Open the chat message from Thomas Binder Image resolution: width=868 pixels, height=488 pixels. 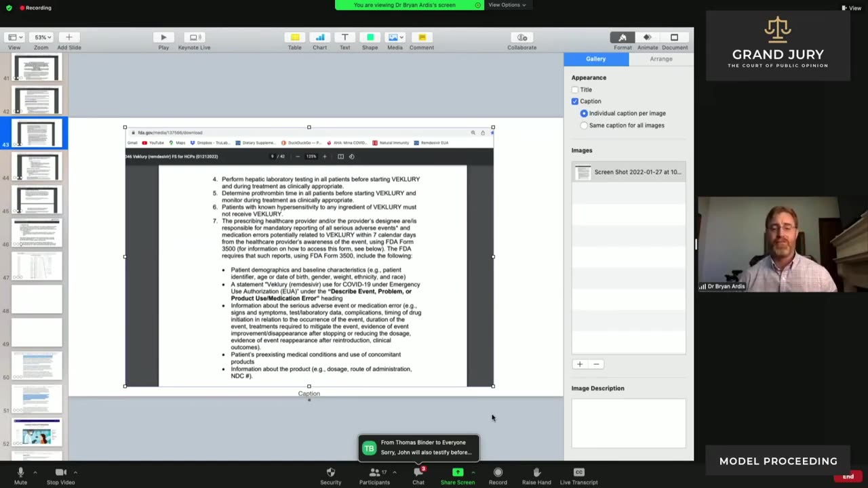tap(420, 447)
